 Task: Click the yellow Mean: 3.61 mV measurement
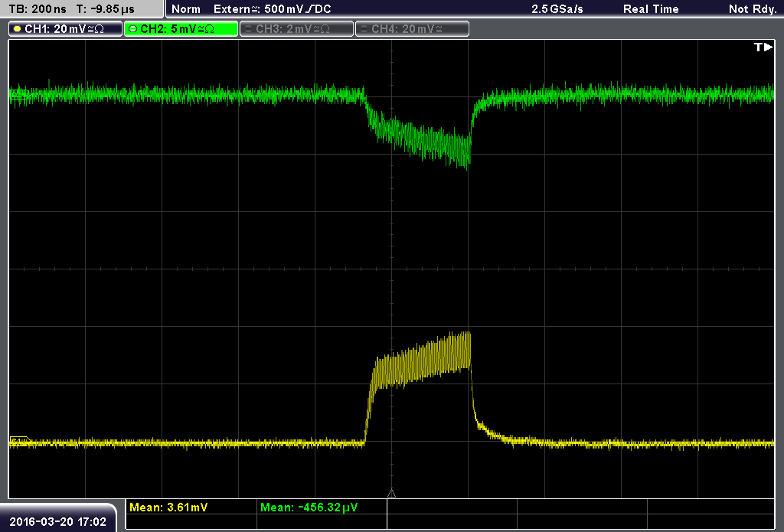click(x=168, y=508)
